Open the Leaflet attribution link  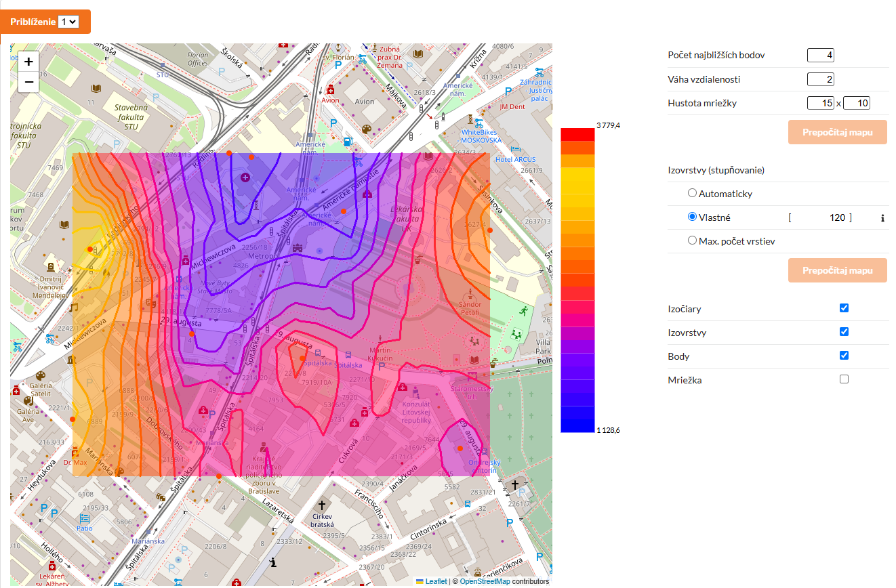[x=436, y=581]
